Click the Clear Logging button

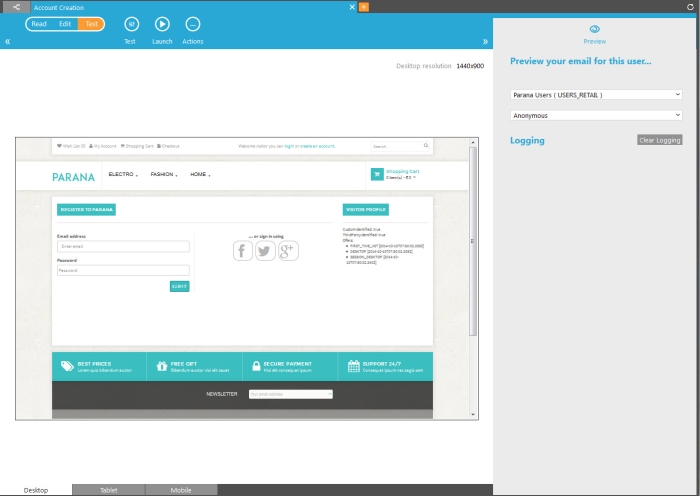point(659,140)
